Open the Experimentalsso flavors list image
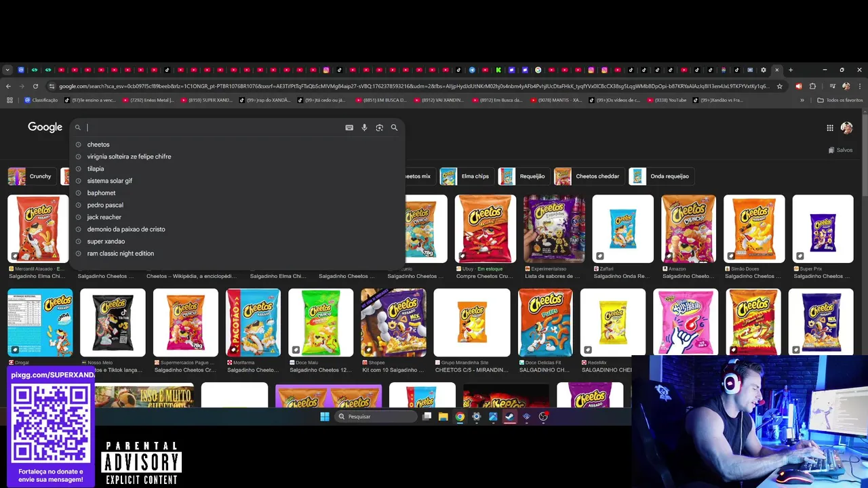This screenshot has height=488, width=868. coord(554,229)
